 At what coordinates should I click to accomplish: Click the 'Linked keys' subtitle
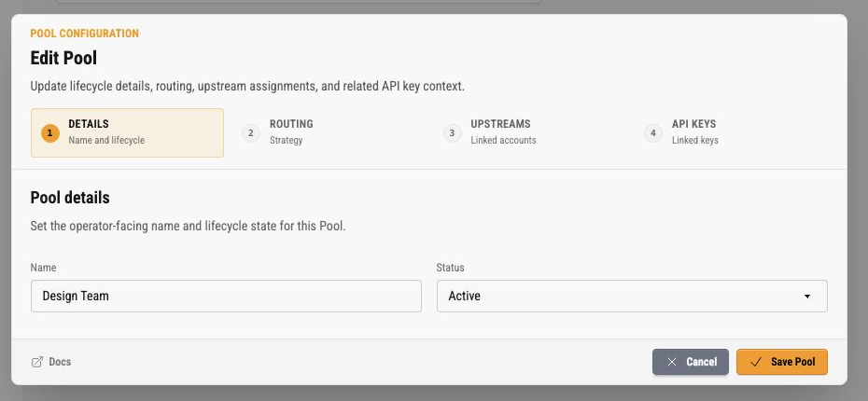pos(695,141)
